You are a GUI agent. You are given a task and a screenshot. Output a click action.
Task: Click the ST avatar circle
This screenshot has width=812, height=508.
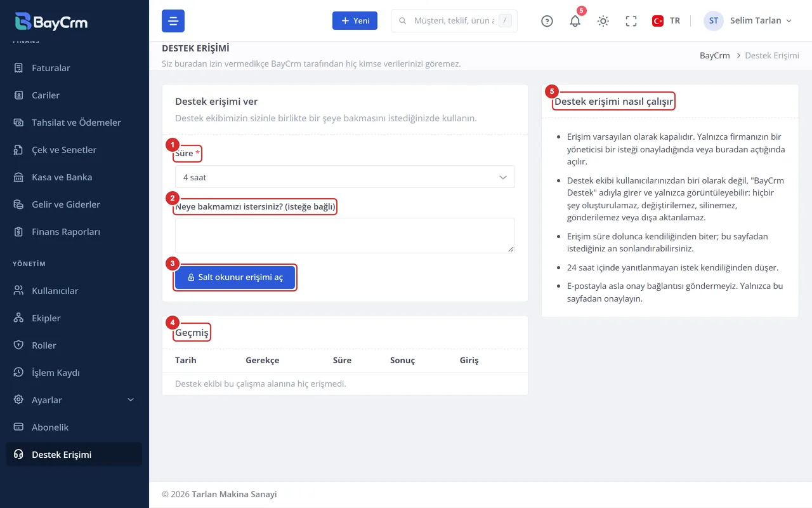point(714,21)
